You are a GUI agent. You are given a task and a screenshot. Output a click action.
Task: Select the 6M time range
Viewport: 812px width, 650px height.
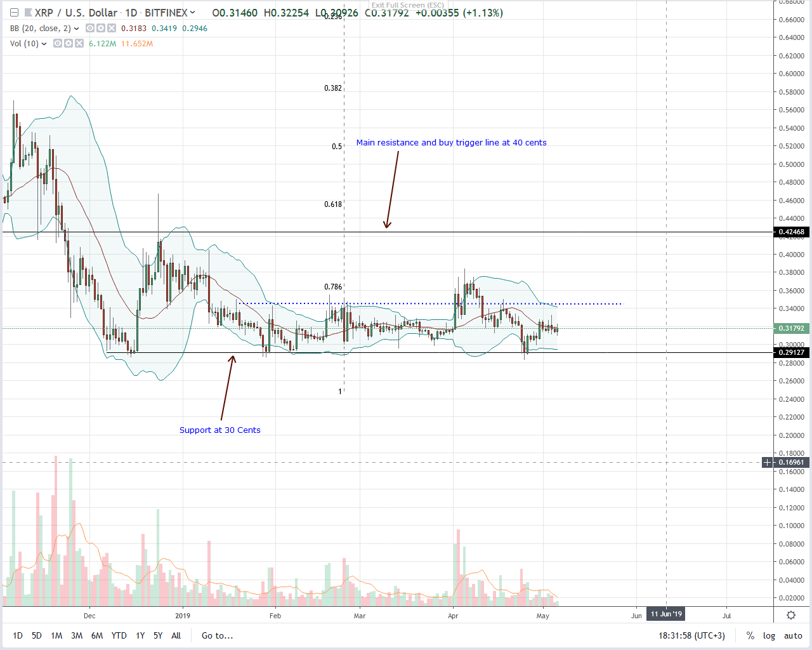[x=97, y=635]
